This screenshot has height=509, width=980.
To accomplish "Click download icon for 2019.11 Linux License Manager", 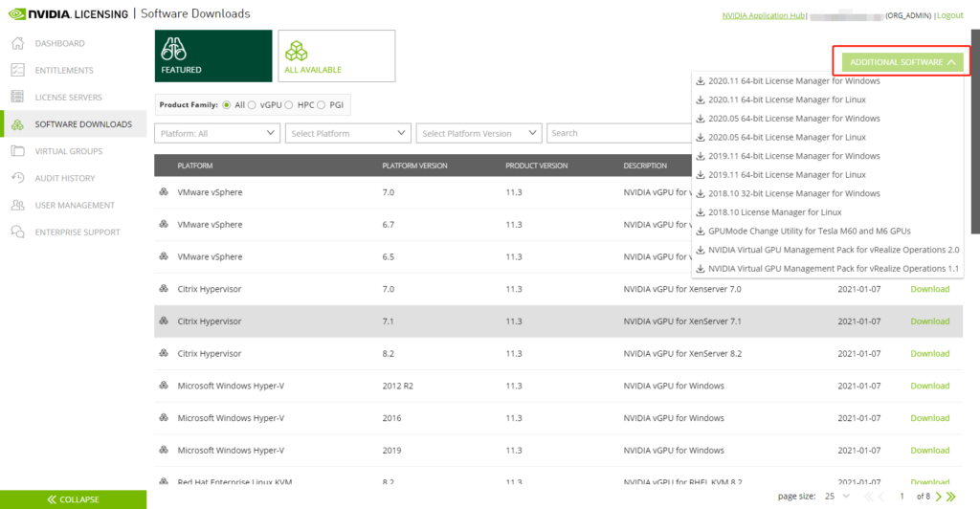I will coord(701,174).
